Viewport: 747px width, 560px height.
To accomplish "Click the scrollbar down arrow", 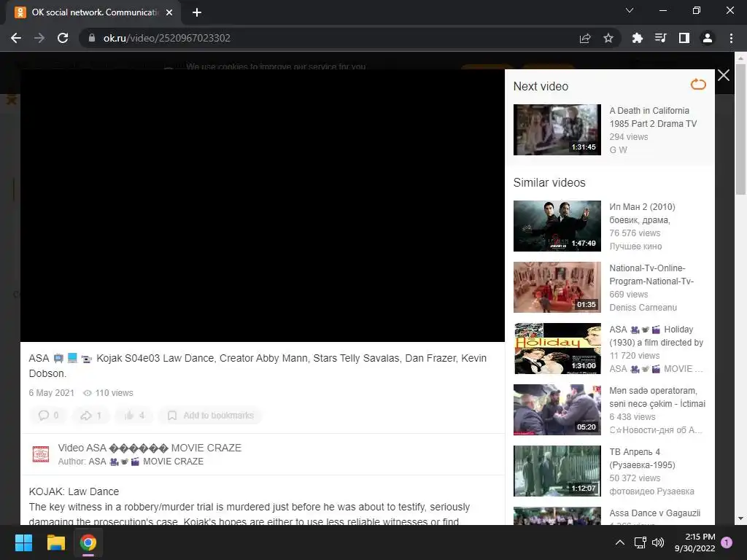I will 740,518.
